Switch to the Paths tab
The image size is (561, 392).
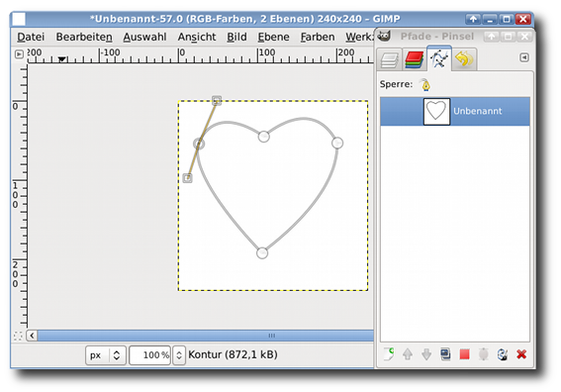[439, 58]
